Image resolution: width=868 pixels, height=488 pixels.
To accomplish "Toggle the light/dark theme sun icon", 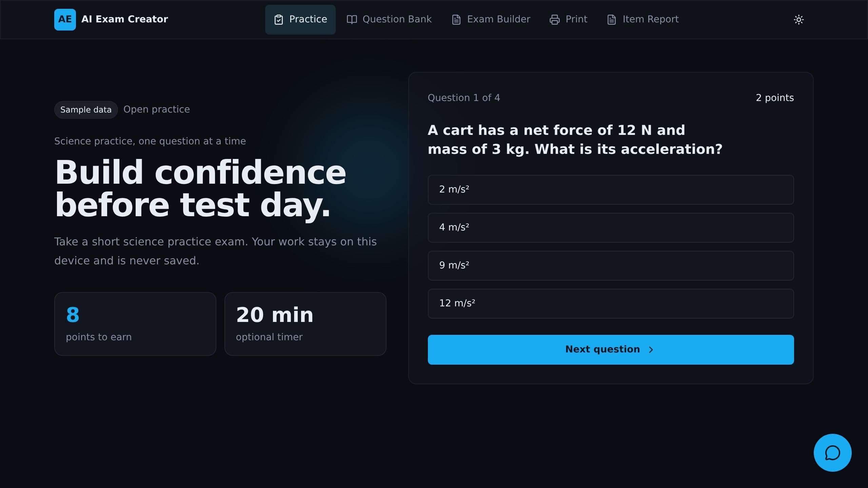I will coord(798,19).
